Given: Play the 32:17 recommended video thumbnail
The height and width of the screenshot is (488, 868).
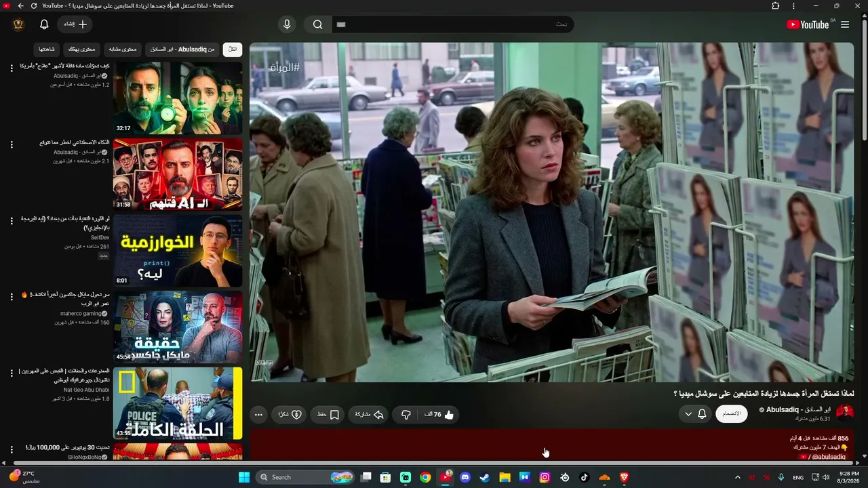Looking at the screenshot, I should pyautogui.click(x=178, y=98).
